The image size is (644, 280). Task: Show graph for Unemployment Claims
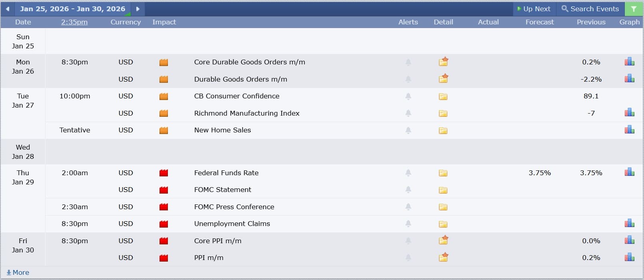click(629, 224)
